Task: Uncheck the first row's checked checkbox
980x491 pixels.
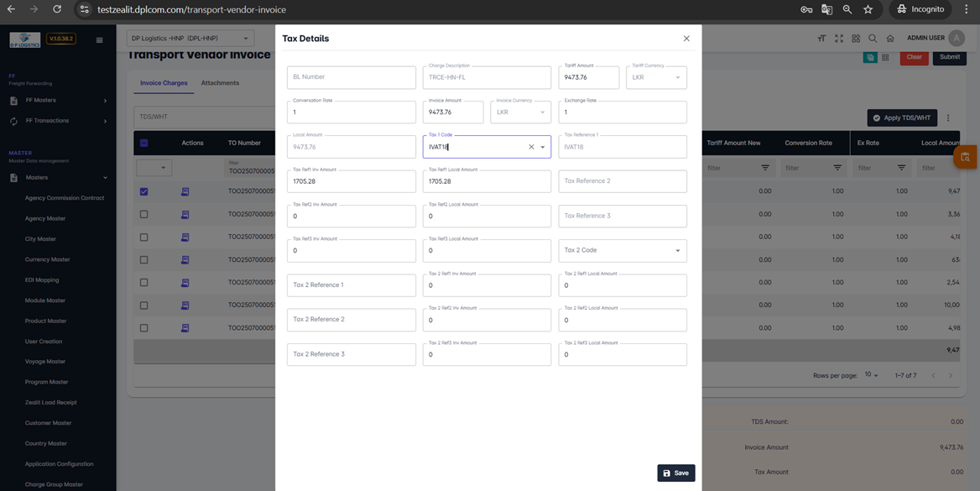Action: coord(143,191)
